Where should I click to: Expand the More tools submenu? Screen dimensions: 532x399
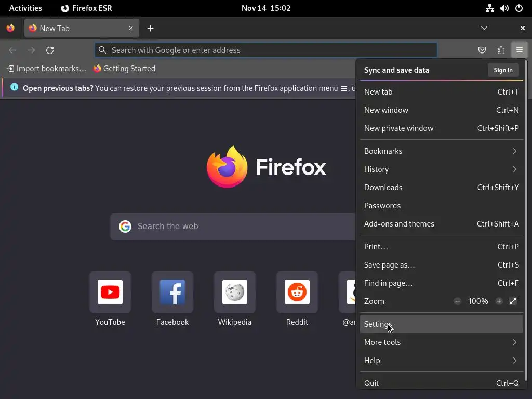click(x=441, y=342)
